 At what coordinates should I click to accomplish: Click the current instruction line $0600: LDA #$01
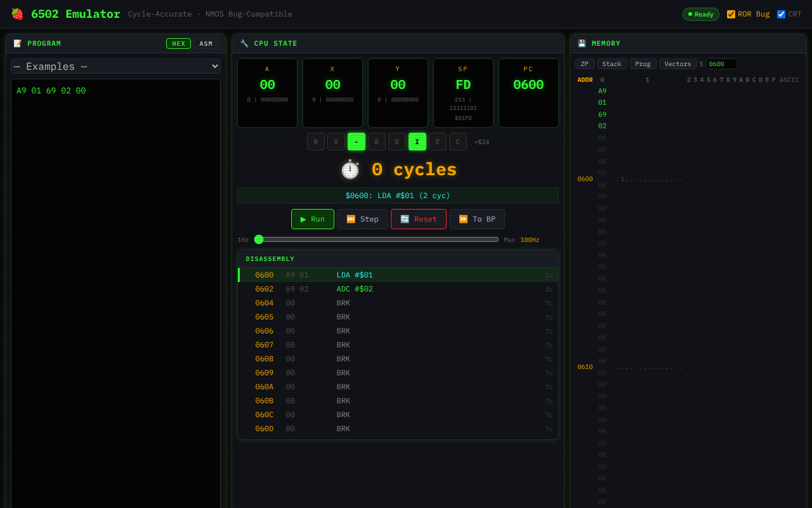[398, 196]
